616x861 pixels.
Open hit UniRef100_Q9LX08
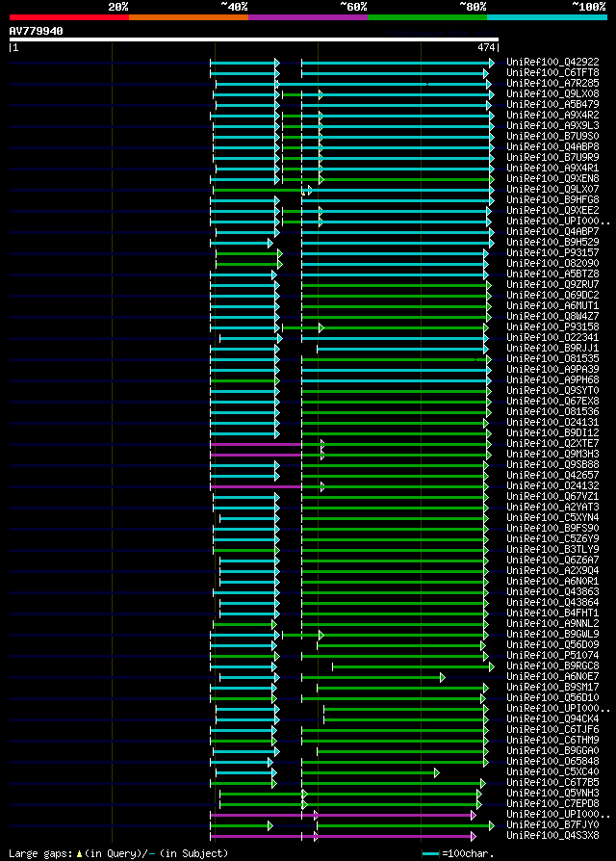click(x=552, y=93)
